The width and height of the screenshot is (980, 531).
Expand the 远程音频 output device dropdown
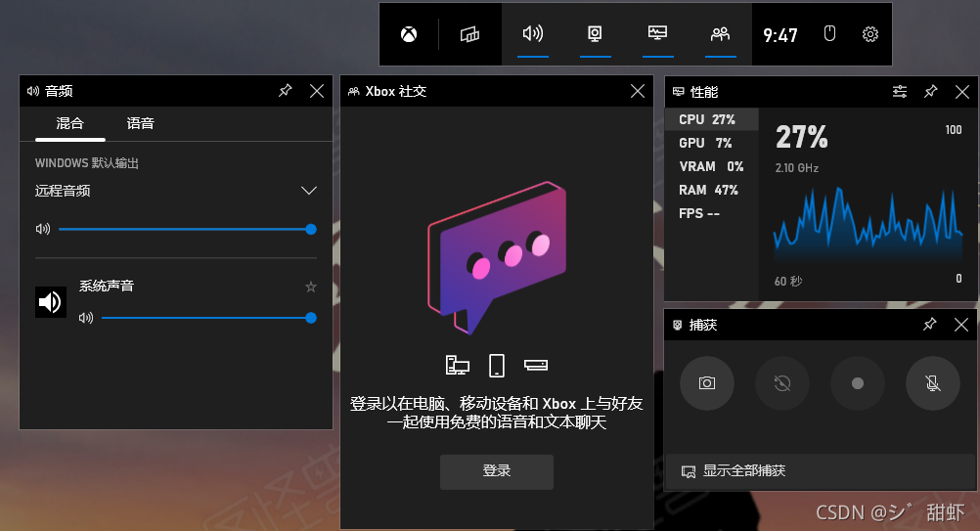[x=309, y=191]
